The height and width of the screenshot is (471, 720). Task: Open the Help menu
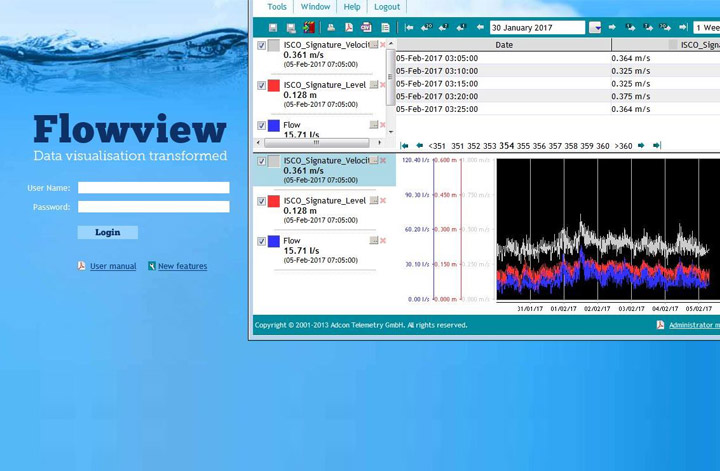tap(352, 7)
